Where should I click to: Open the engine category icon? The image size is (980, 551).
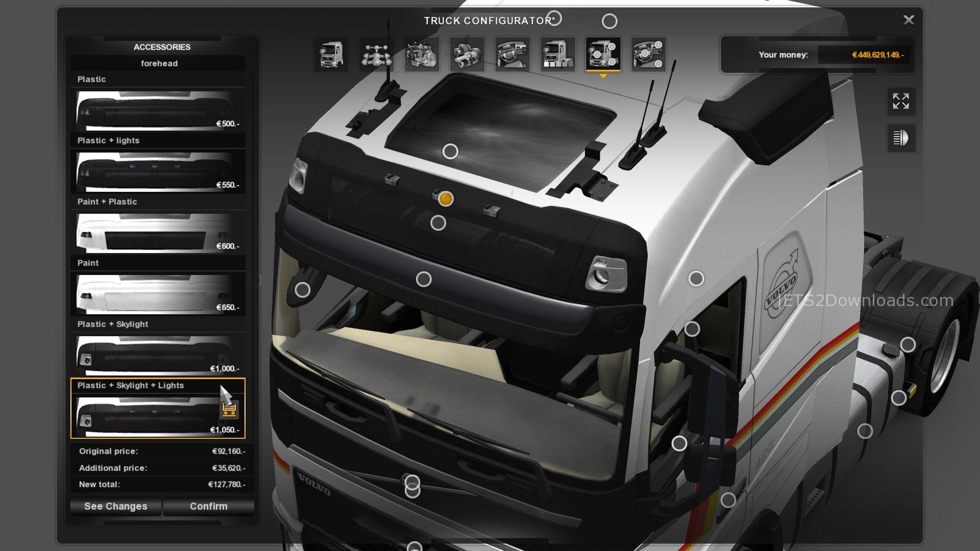click(x=422, y=54)
